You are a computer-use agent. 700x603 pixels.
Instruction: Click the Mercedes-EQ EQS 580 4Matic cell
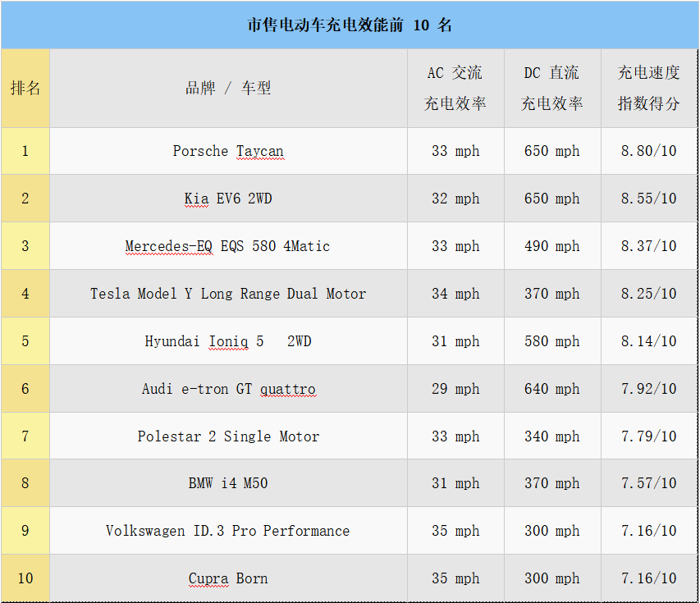228,246
